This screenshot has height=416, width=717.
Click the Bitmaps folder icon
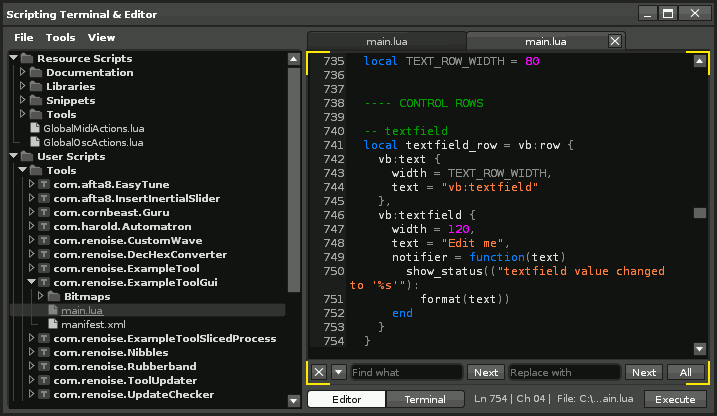[54, 296]
